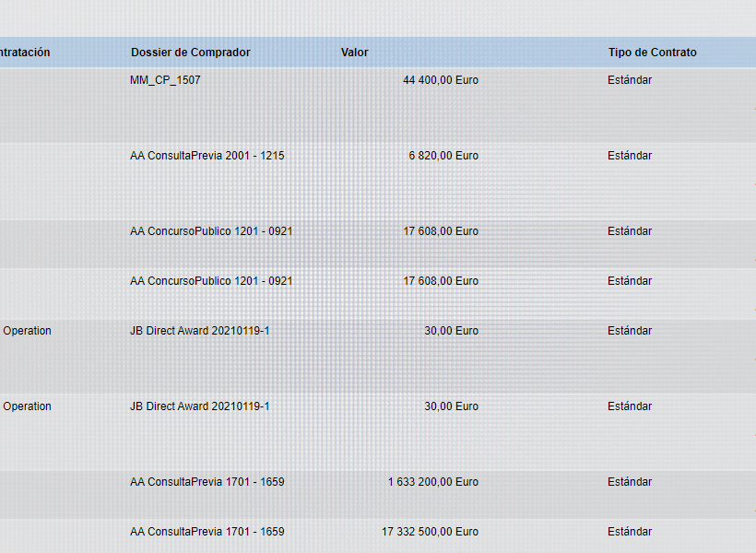Image resolution: width=756 pixels, height=553 pixels.
Task: Click the partially visible 'ntratación' column header
Action: pos(25,53)
